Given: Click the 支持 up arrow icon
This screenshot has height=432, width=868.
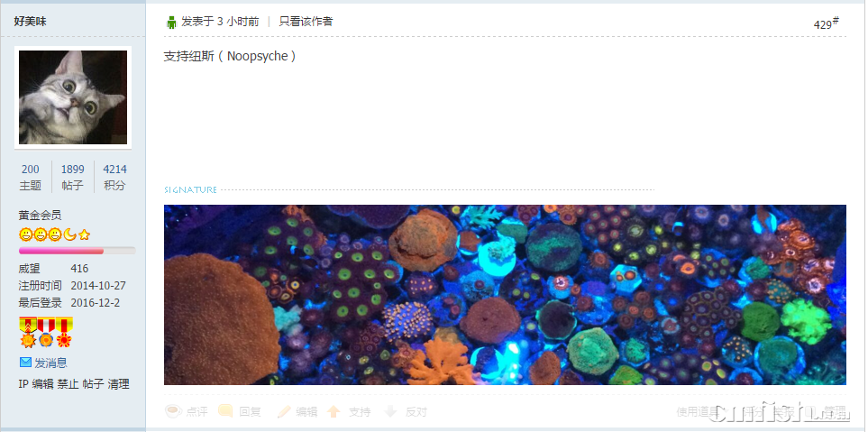Looking at the screenshot, I should click(333, 411).
